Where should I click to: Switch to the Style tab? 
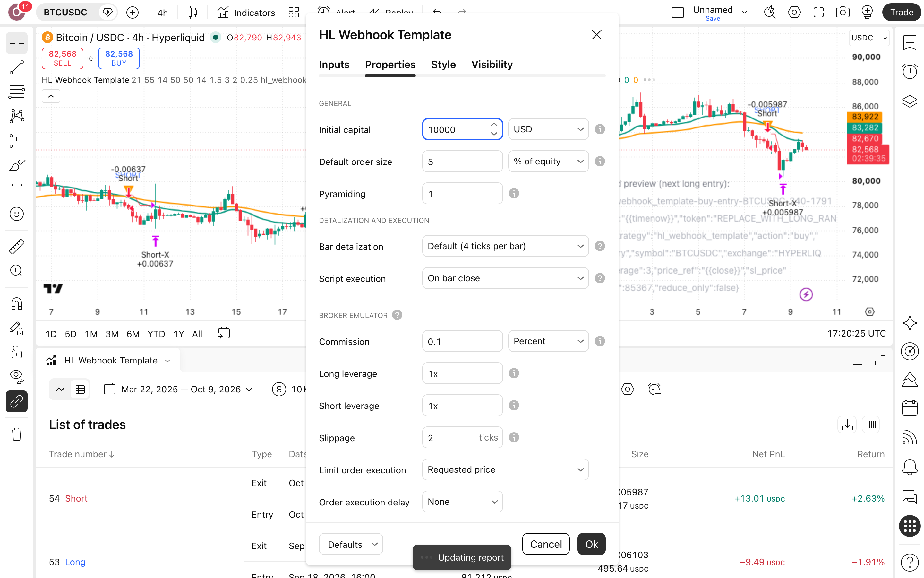[x=443, y=65]
